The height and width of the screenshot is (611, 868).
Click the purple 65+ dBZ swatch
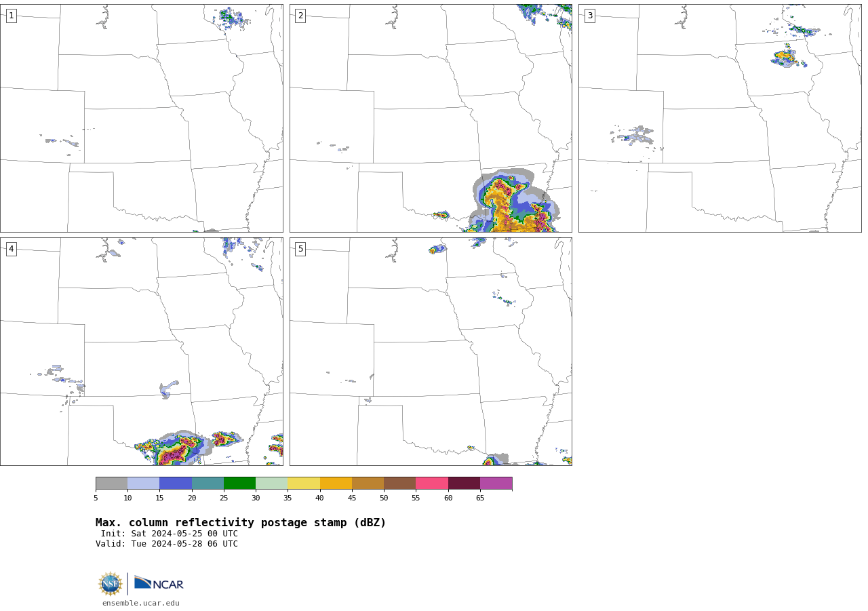coord(496,483)
